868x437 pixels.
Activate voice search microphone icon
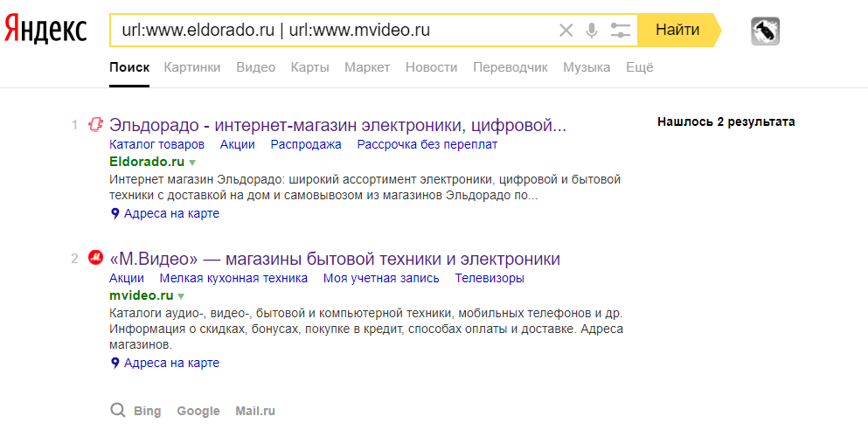click(592, 30)
